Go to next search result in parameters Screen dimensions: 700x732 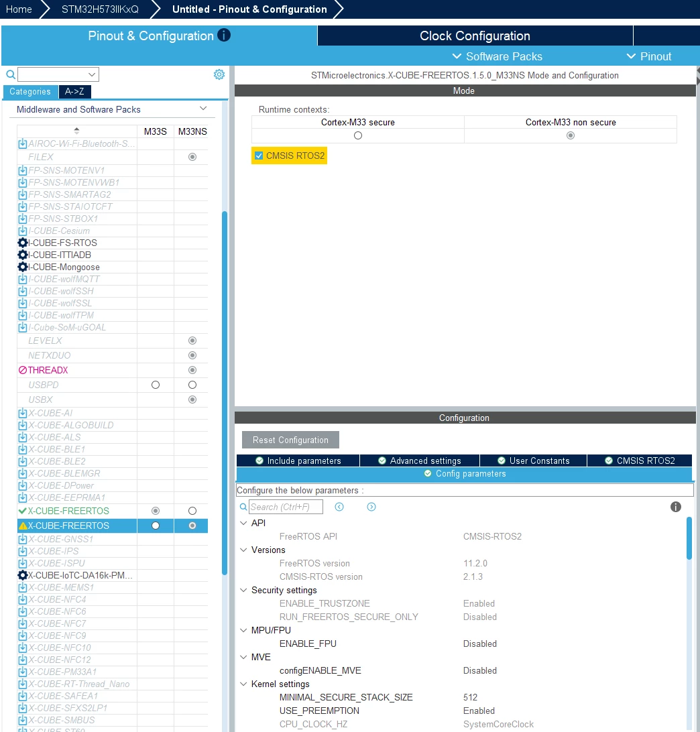click(371, 507)
